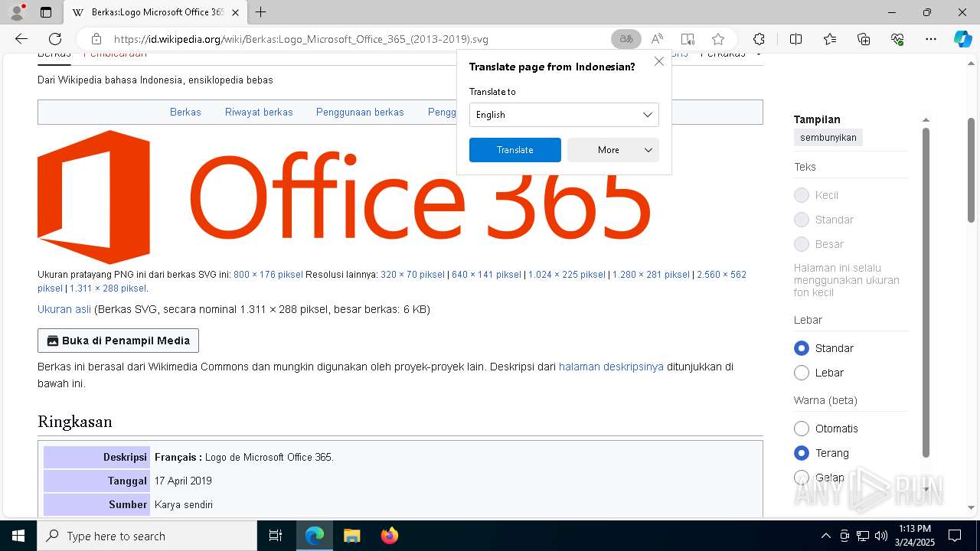980x551 pixels.
Task: Open Copilot sidebar icon
Action: [x=962, y=39]
